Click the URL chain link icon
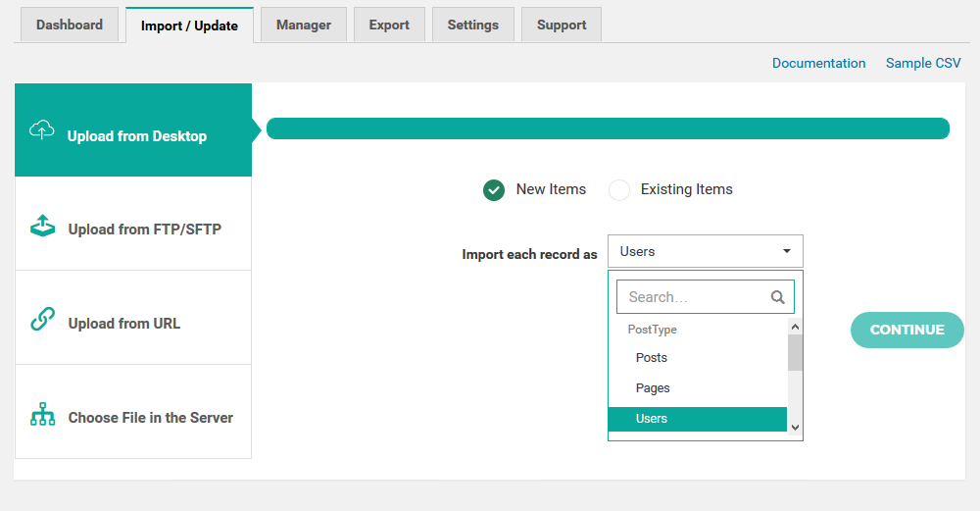Screen dimensions: 980x511 point(42,319)
